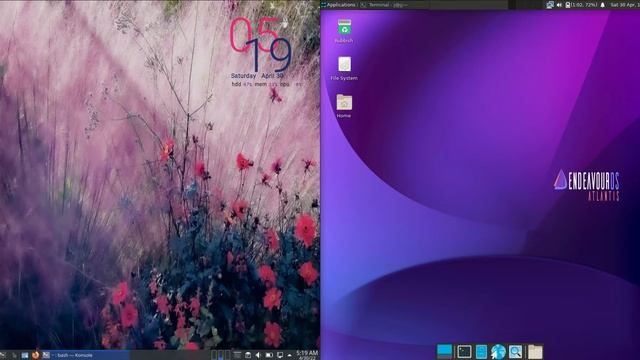Viewport: 640px width, 360px height.
Task: Open the notification bell in top panel
Action: 602,5
